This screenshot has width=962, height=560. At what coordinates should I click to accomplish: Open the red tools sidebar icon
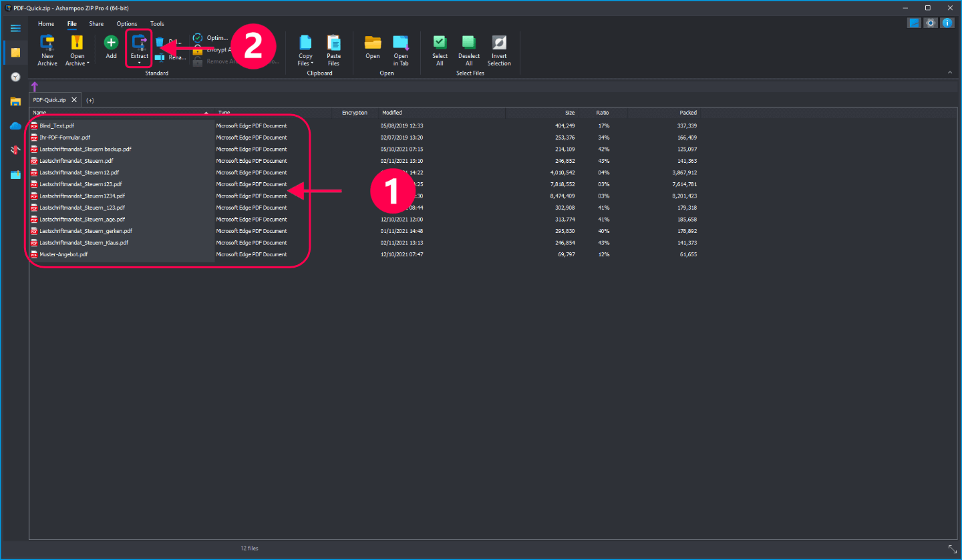coord(15,150)
